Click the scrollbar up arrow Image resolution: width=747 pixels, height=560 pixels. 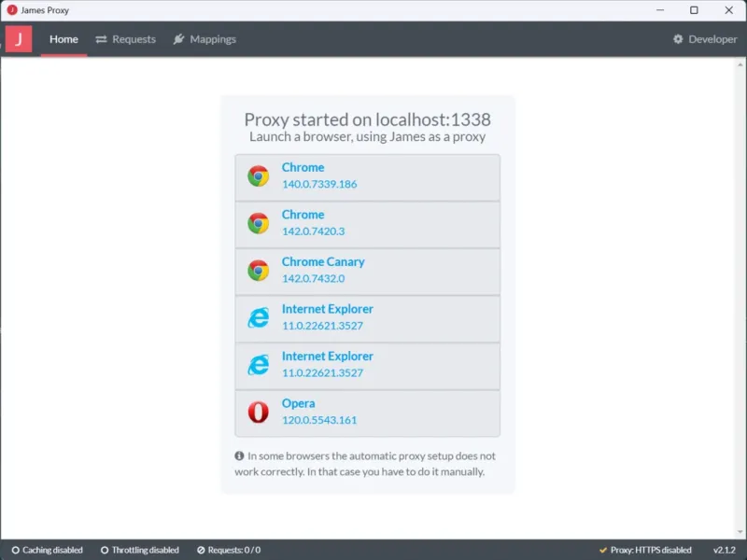[x=740, y=64]
